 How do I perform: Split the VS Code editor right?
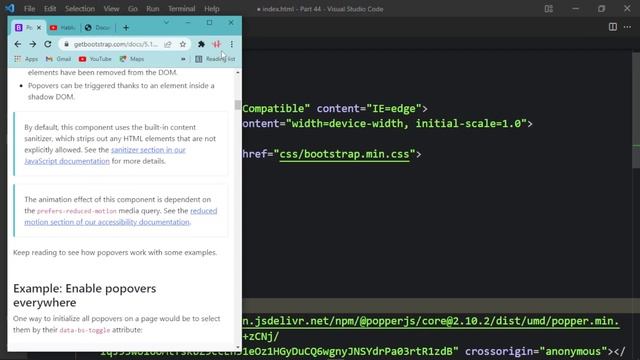pos(613,27)
